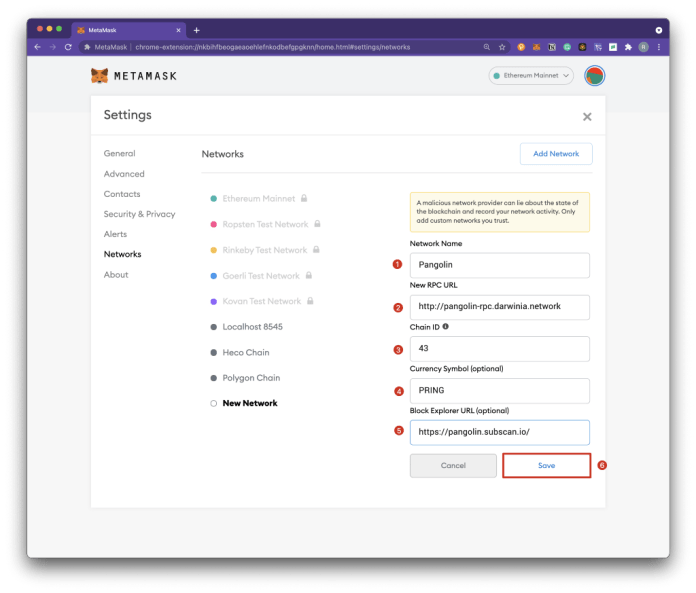Focus the Network Name field containing Pangolin
The image size is (696, 593).
[499, 265]
